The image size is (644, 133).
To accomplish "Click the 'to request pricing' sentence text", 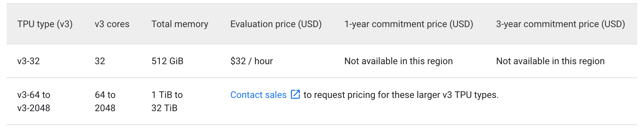I will pos(401,95).
